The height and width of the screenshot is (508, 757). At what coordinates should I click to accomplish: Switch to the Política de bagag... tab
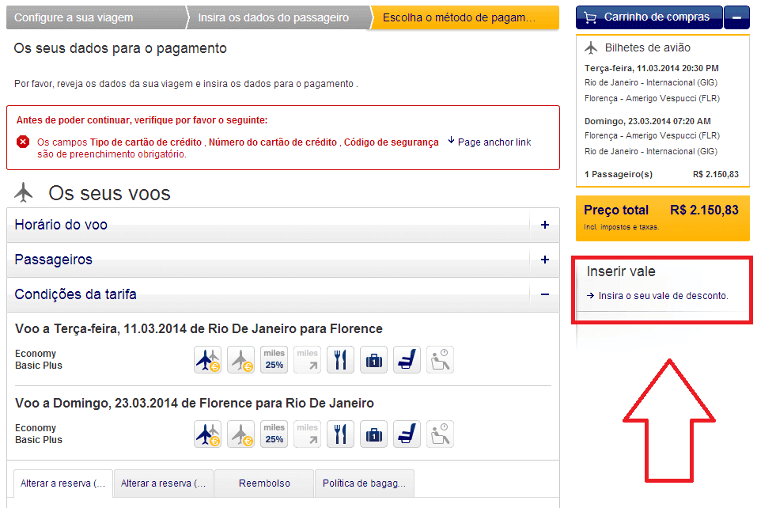pos(364,483)
